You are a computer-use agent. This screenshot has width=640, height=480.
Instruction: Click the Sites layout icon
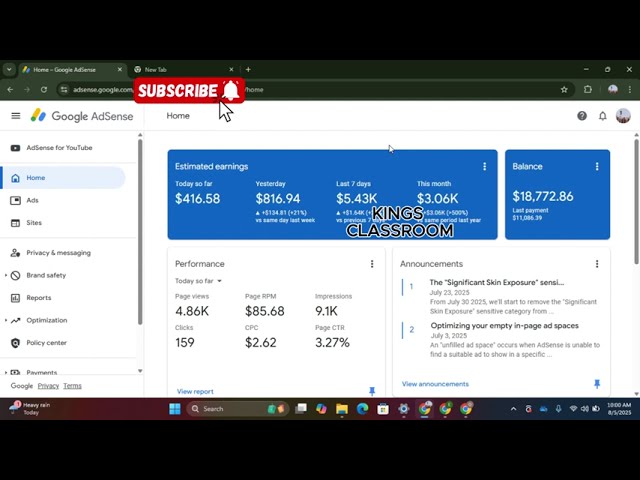(16, 223)
